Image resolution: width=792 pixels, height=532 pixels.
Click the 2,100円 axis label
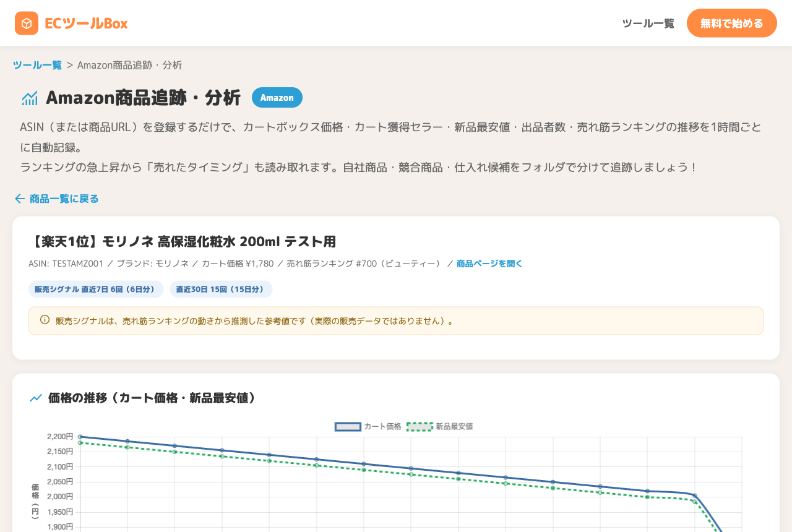tap(60, 466)
